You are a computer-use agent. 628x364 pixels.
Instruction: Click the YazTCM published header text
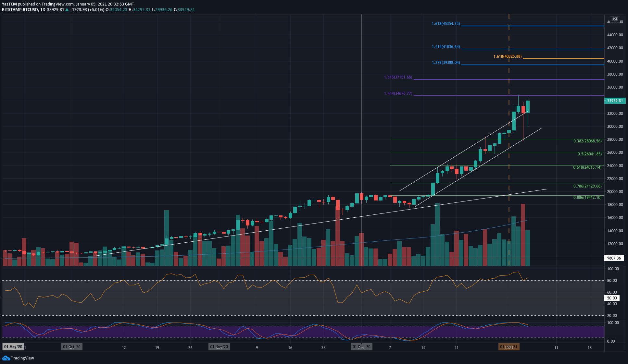click(x=68, y=4)
